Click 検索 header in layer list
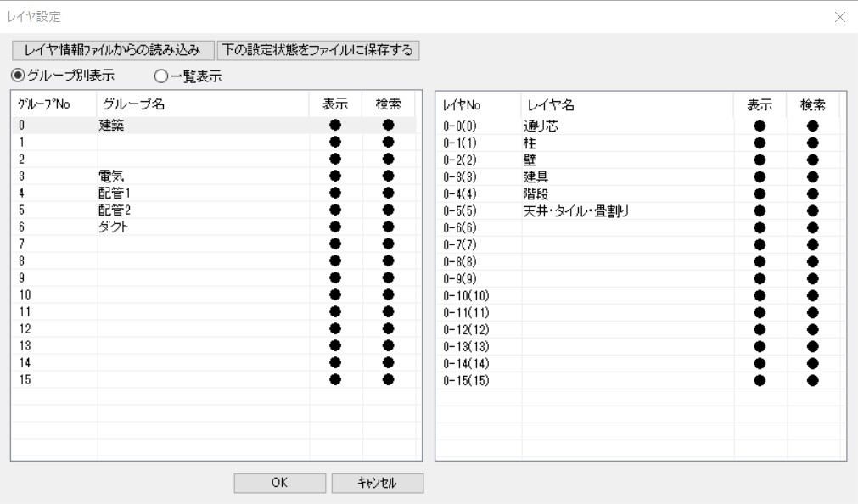The image size is (858, 504). 812,105
